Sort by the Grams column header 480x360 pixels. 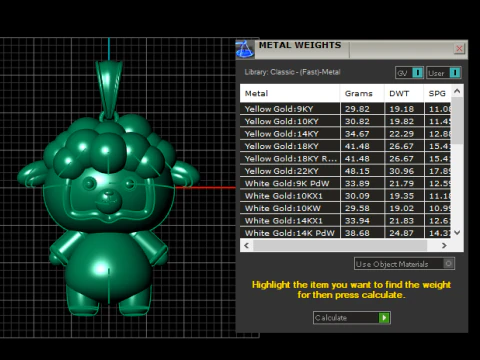click(362, 93)
